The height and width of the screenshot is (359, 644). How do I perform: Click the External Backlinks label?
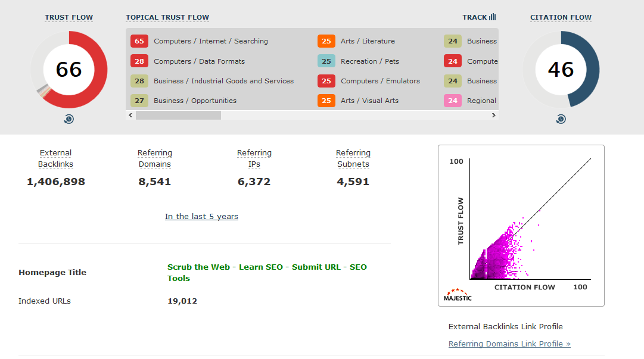pos(55,158)
